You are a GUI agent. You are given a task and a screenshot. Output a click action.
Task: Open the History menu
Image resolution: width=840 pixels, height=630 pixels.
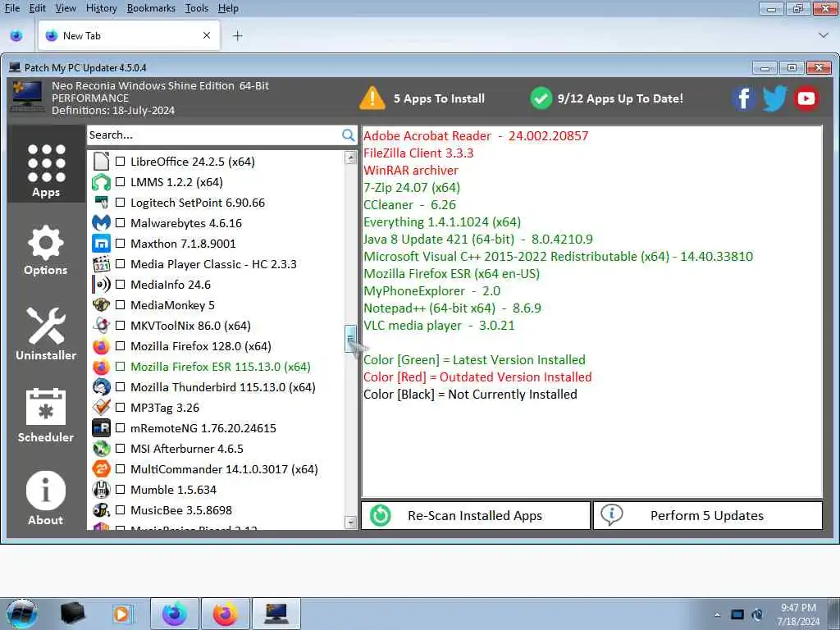pyautogui.click(x=101, y=8)
